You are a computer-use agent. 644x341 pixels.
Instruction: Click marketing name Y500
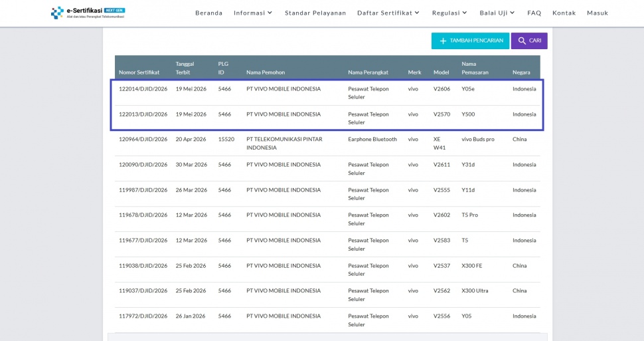pos(468,114)
